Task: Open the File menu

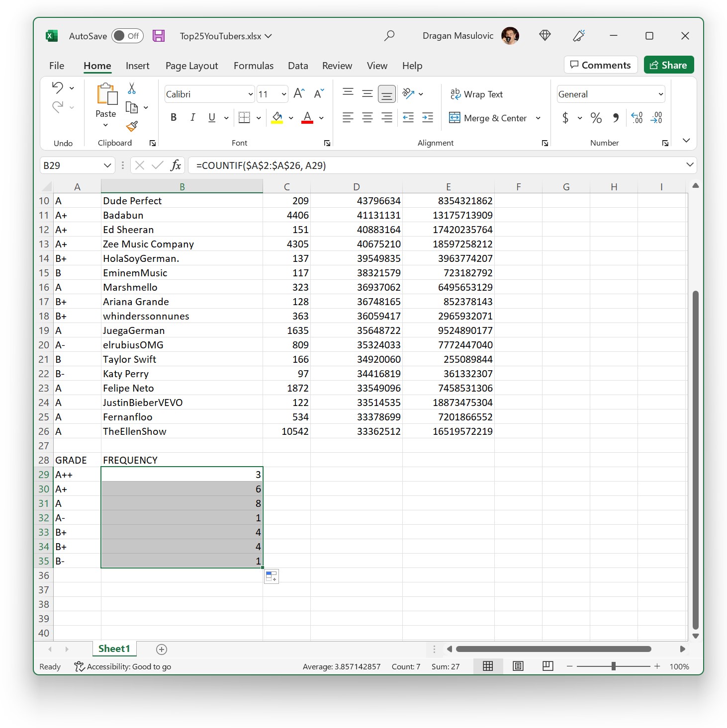Action: [x=57, y=66]
